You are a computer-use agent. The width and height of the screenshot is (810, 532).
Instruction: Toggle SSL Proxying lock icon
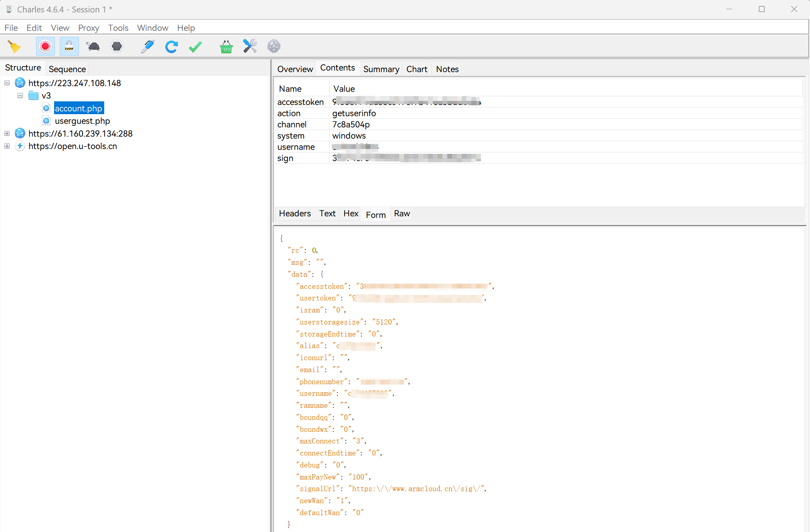click(69, 46)
